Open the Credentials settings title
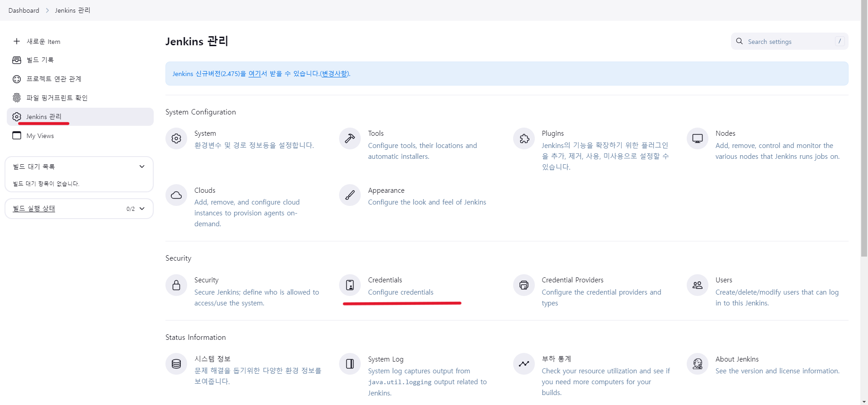The height and width of the screenshot is (405, 868). pyautogui.click(x=385, y=280)
